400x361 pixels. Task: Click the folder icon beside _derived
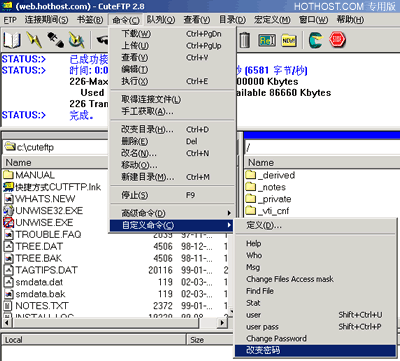251,175
